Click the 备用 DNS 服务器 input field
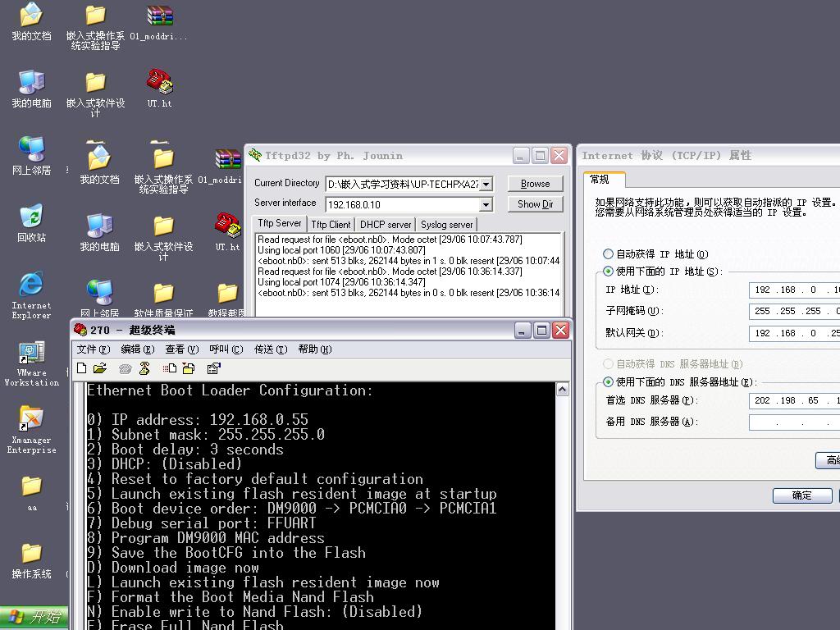 click(x=794, y=422)
